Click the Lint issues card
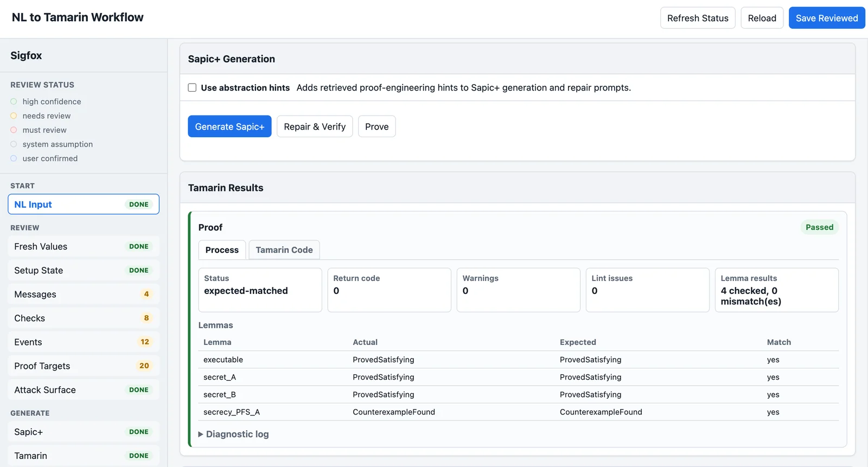This screenshot has height=467, width=868. tap(647, 290)
